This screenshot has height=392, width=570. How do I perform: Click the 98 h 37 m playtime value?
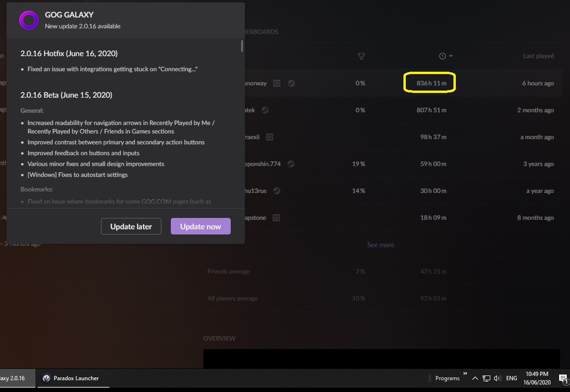pos(434,137)
